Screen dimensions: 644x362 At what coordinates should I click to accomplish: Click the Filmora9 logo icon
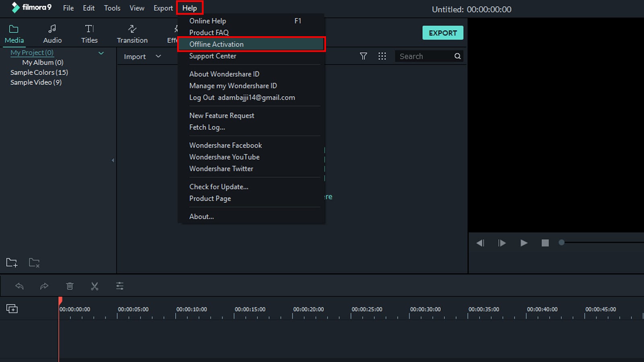pos(16,8)
